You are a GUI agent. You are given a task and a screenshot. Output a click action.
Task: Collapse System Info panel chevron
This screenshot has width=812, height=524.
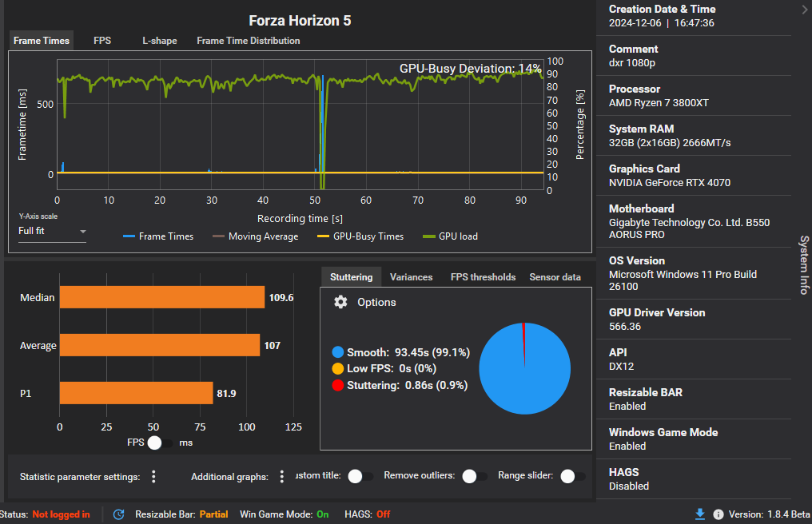coord(804,10)
